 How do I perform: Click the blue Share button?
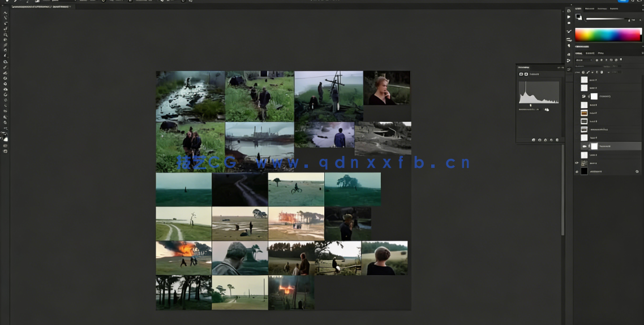pos(622,1)
